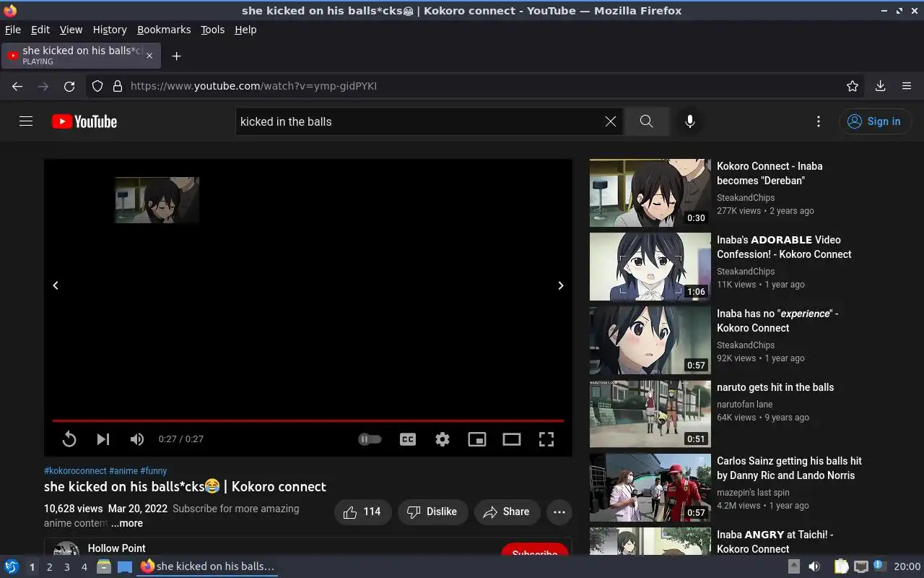This screenshot has height=578, width=924.
Task: Open tracking protection shield
Action: (97, 86)
